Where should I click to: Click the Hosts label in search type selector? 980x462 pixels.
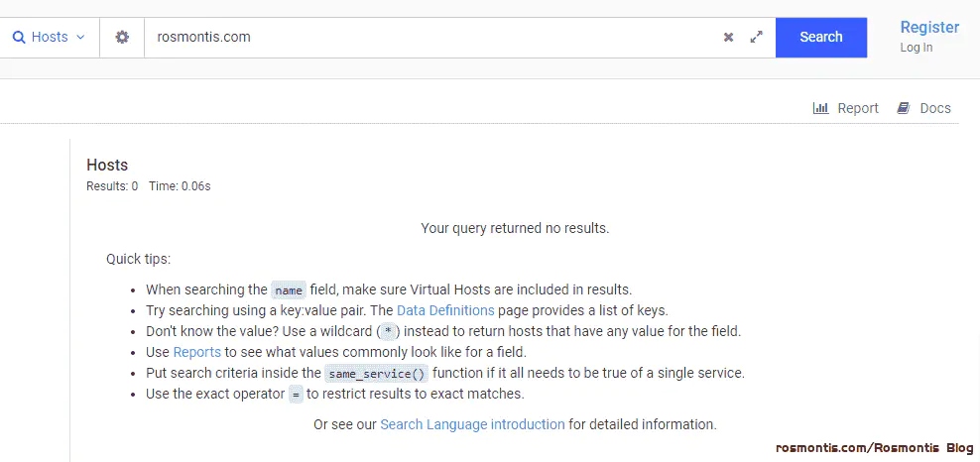[50, 38]
